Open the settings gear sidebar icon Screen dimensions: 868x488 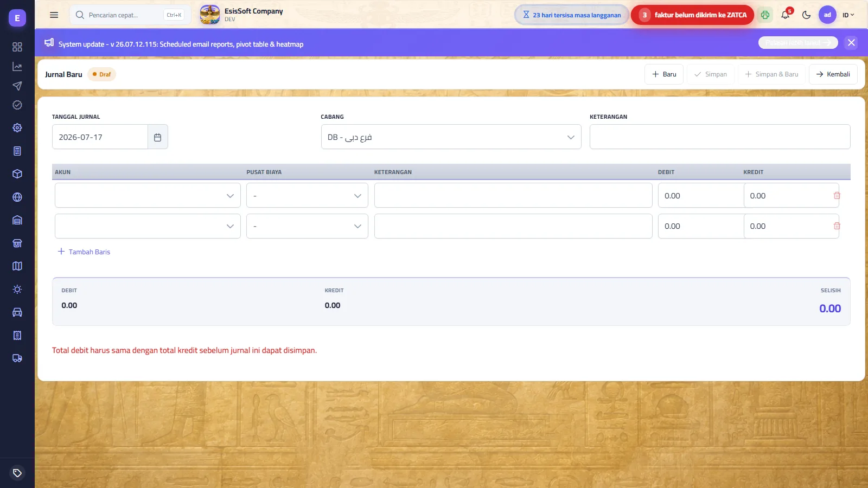click(x=17, y=128)
